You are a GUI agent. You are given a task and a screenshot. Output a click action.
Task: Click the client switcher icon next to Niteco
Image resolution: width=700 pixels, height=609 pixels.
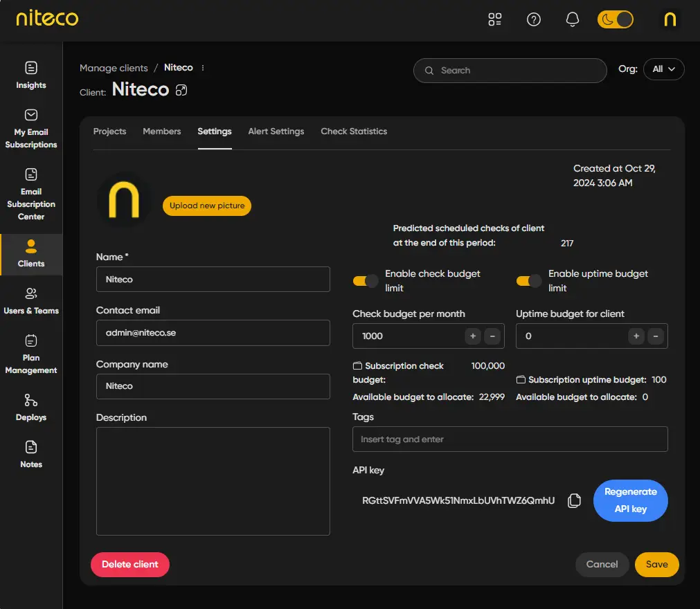coord(181,90)
